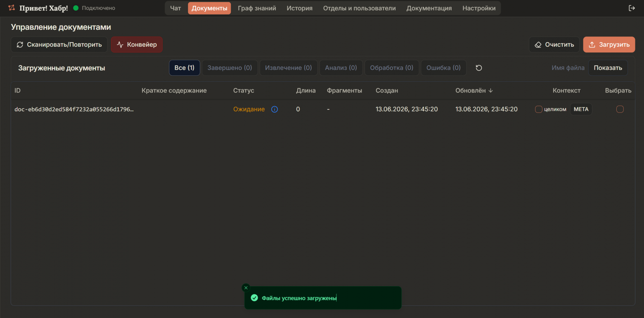Click the Файлы успешно загружены message

(x=299, y=298)
